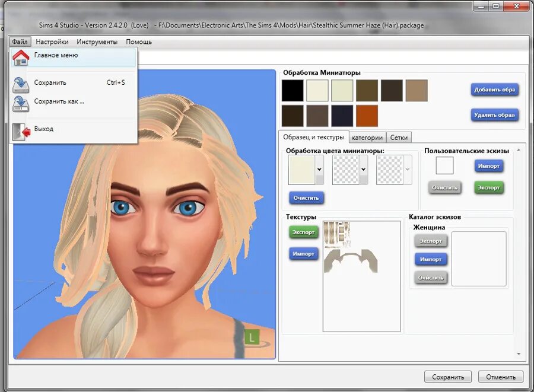Click the cream thumbnail color box
Image resolution: width=534 pixels, height=392 pixels.
point(302,170)
